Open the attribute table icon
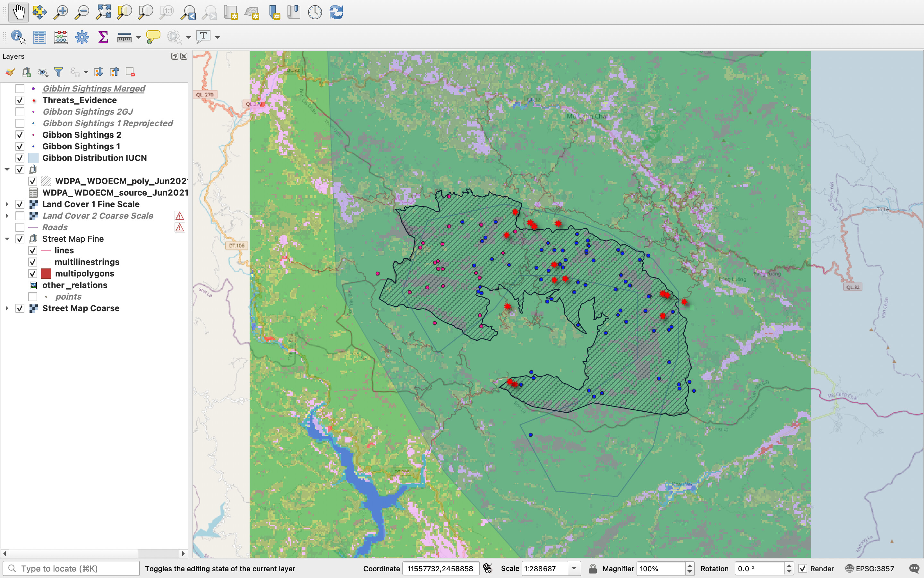Screen dimensions: 924x578 click(40, 37)
